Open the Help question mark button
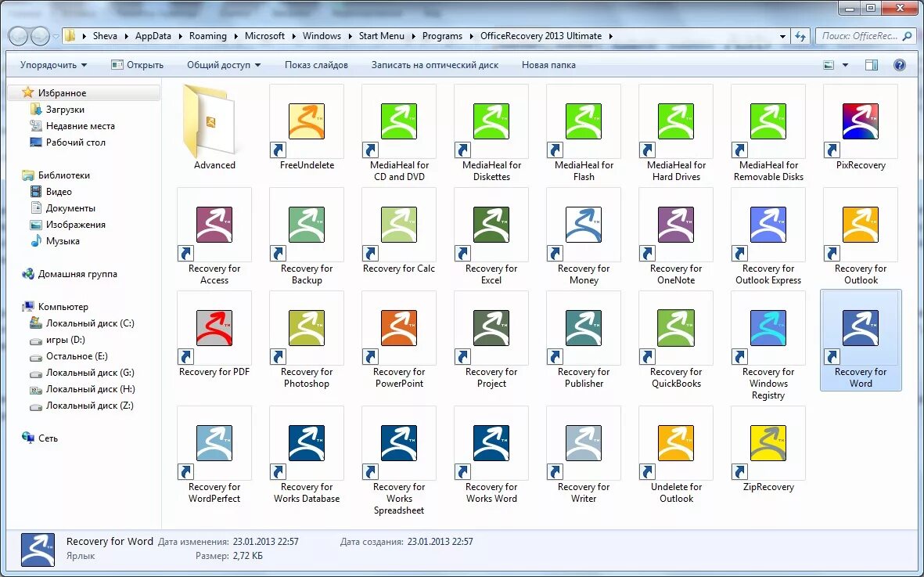This screenshot has width=924, height=577. point(899,65)
